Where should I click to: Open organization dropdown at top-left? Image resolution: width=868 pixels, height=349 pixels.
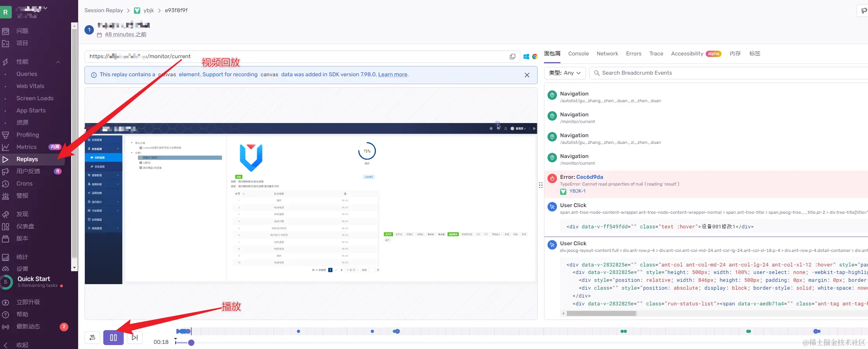click(x=31, y=11)
